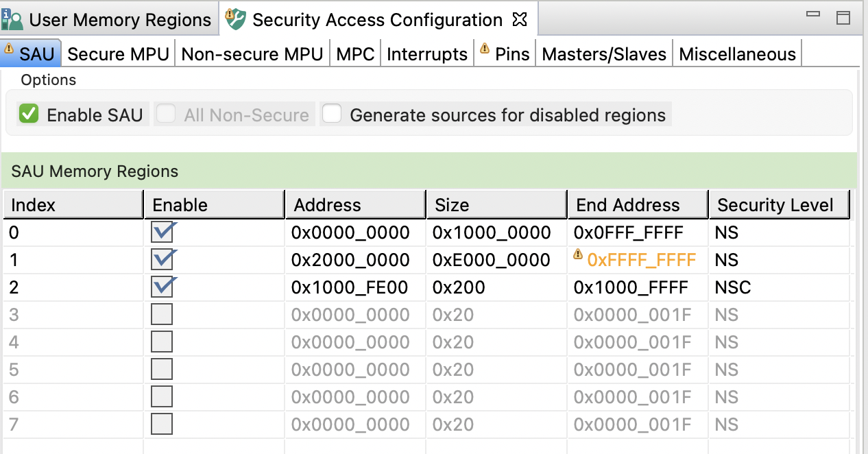Image resolution: width=868 pixels, height=454 pixels.
Task: Enable Generate sources for disabled regions
Action: (332, 114)
